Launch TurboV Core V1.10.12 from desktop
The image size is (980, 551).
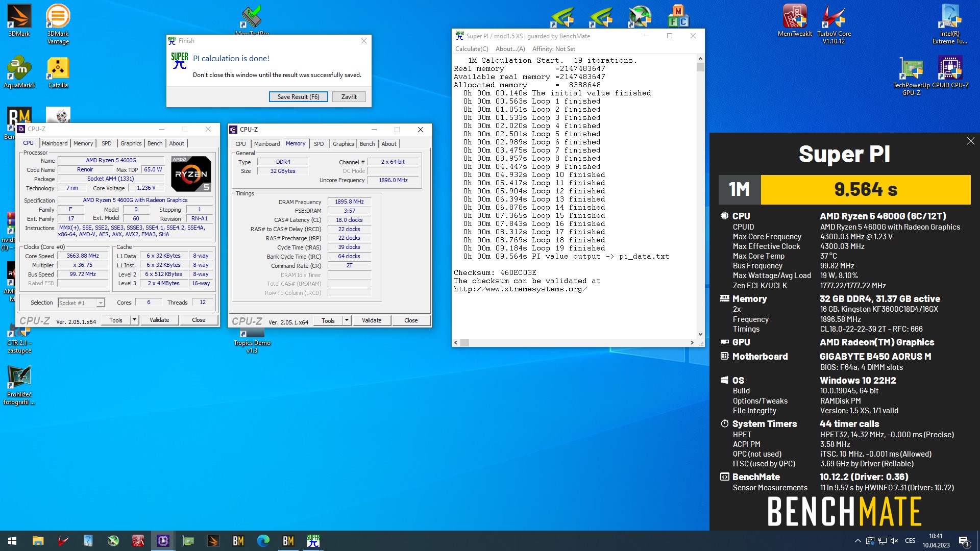[x=834, y=24]
